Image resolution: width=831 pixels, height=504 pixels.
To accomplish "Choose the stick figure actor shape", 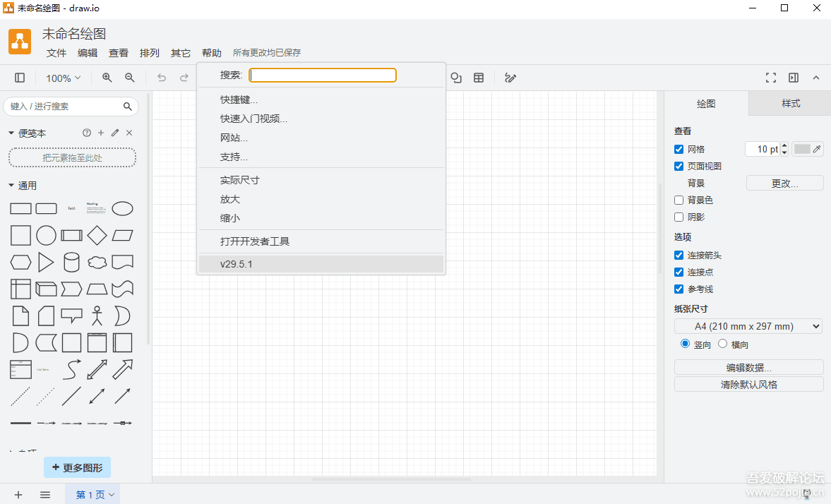I will point(97,316).
